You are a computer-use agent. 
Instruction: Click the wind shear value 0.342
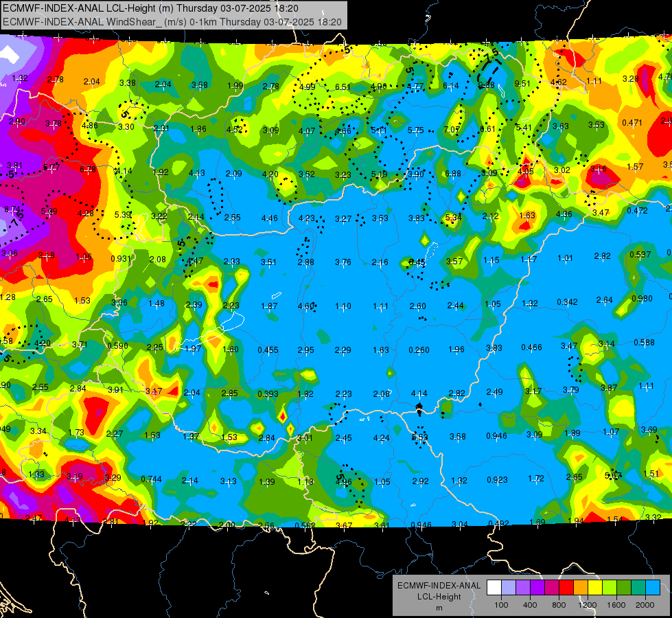click(567, 302)
